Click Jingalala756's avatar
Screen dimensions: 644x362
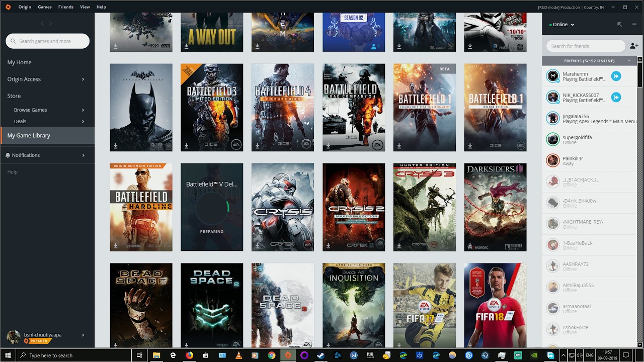tap(553, 118)
